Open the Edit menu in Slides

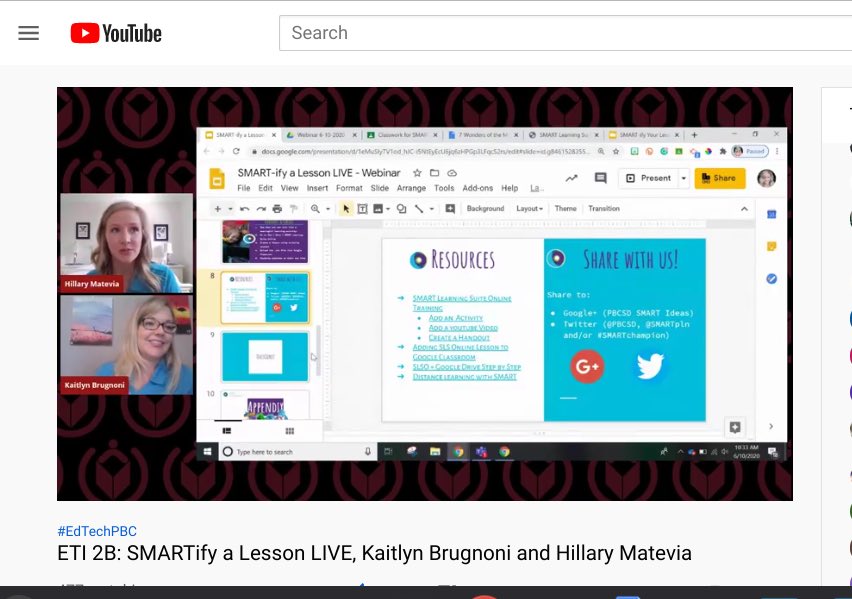tap(265, 188)
